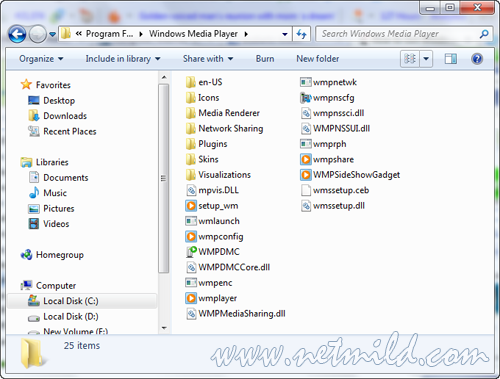500x379 pixels.
Task: Select the WMPSideShowGadget file name
Action: pos(356,175)
